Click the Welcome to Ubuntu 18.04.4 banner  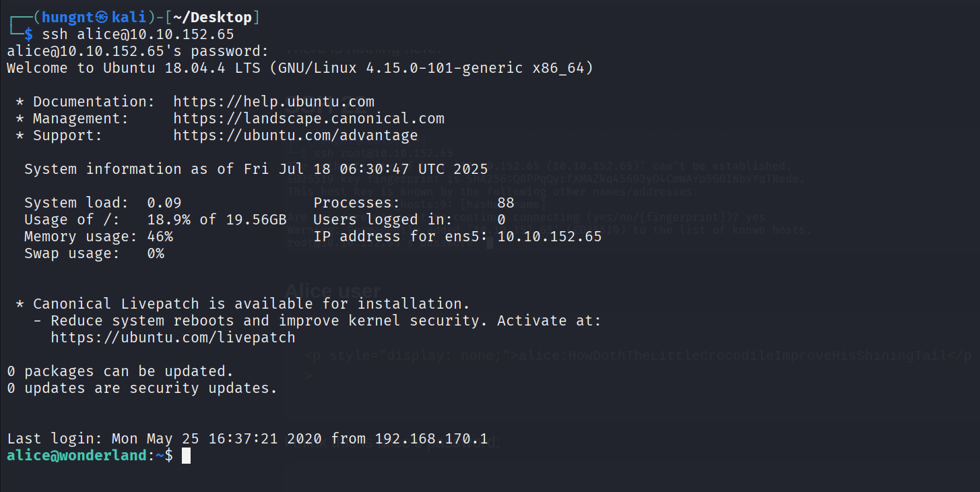tap(300, 68)
